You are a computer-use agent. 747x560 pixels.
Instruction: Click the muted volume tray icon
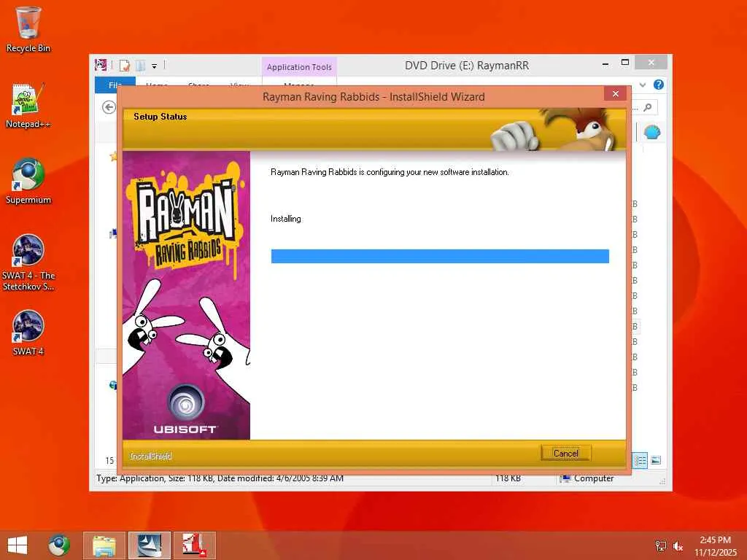click(678, 545)
